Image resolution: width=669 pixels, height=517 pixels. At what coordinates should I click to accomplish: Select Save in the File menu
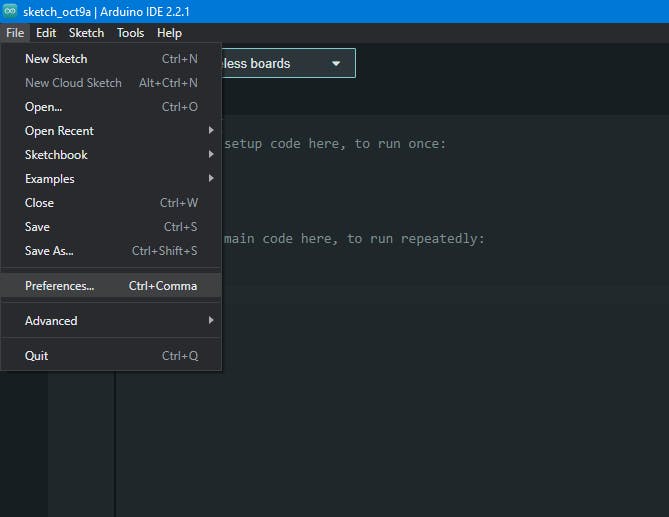point(111,227)
